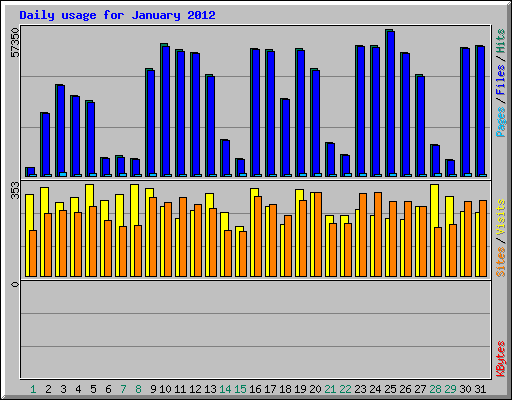This screenshot has width=512, height=400.
Task: Click the blue files bar for day 31
Action: pyautogui.click(x=481, y=111)
